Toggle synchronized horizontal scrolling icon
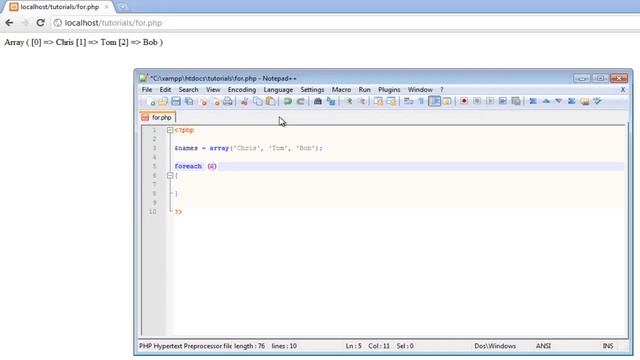The width and height of the screenshot is (640, 360). (x=391, y=101)
